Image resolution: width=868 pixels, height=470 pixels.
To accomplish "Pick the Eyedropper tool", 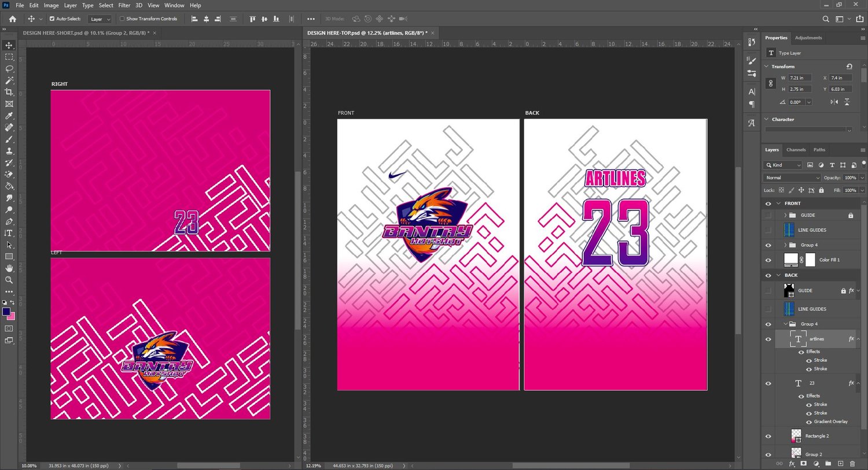I will [9, 116].
